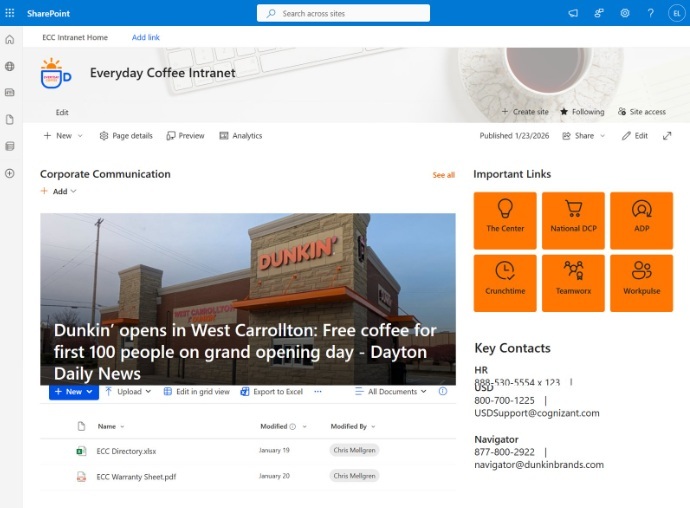The image size is (690, 508).
Task: Open My files page icon in left rail
Action: (10, 119)
